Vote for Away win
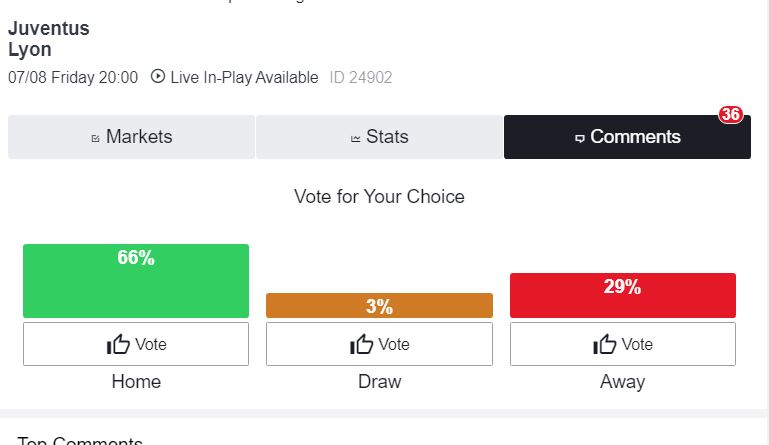769x445 pixels. 623,344
